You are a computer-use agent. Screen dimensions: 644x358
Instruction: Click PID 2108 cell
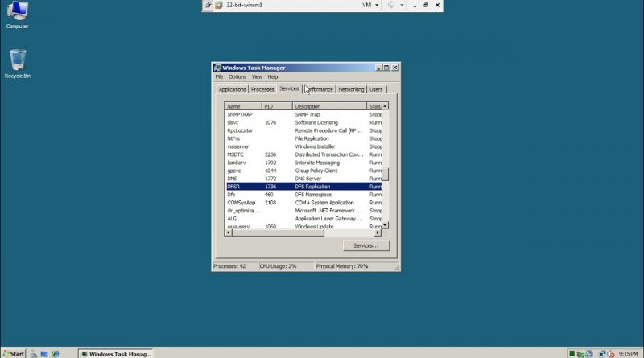[x=270, y=203]
